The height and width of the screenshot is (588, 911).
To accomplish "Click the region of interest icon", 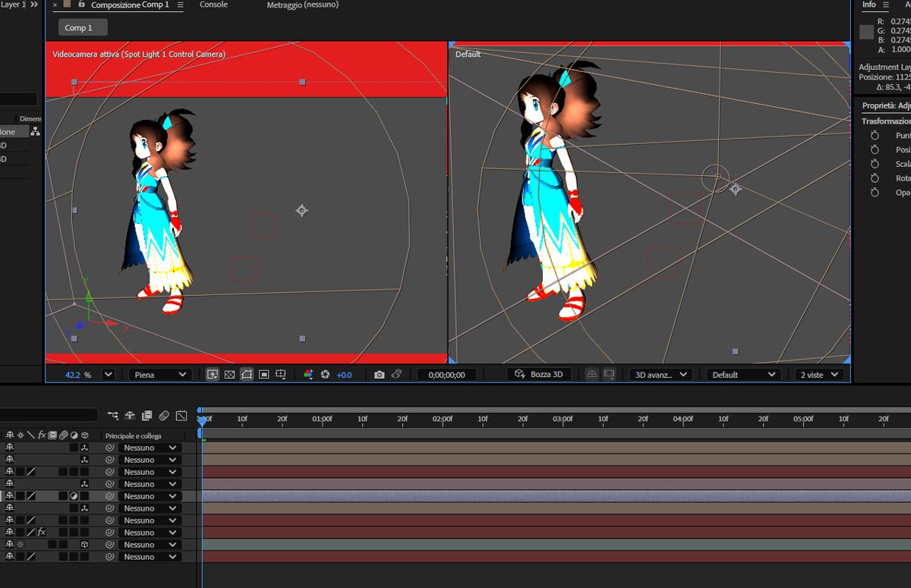I will [264, 375].
